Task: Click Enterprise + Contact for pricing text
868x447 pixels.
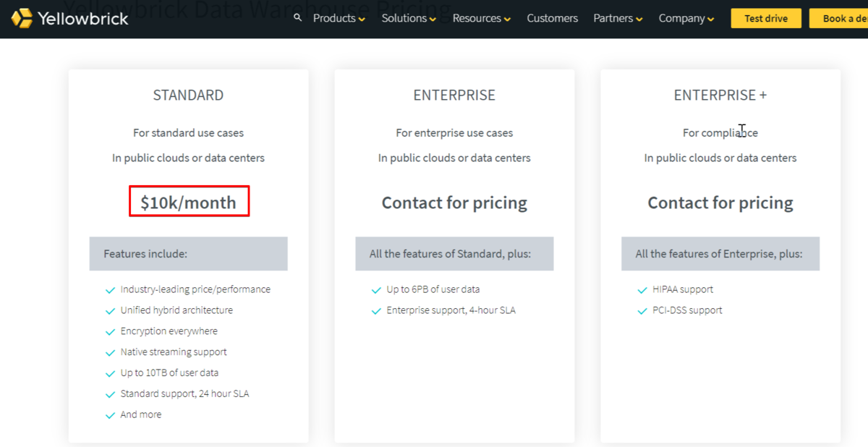Action: [720, 203]
